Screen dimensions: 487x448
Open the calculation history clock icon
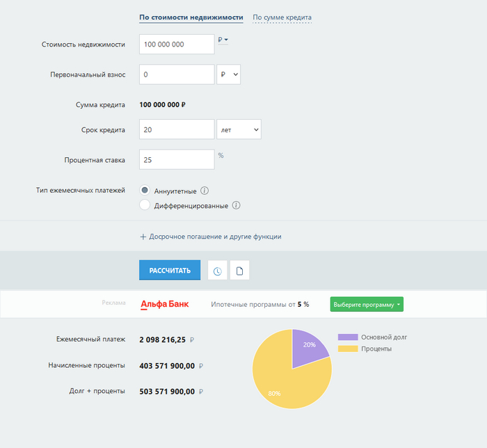pos(218,271)
